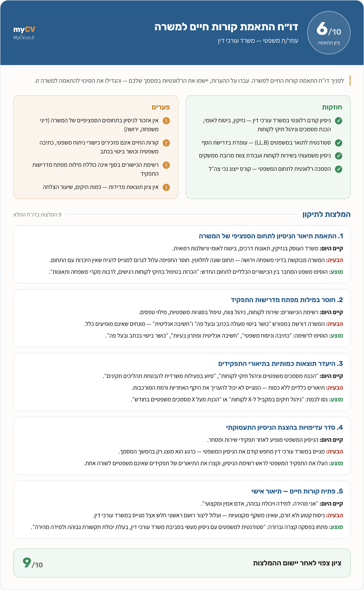364x590 pixels.
Task: Click green check icon beside LL.B student strength
Action: (338, 143)
